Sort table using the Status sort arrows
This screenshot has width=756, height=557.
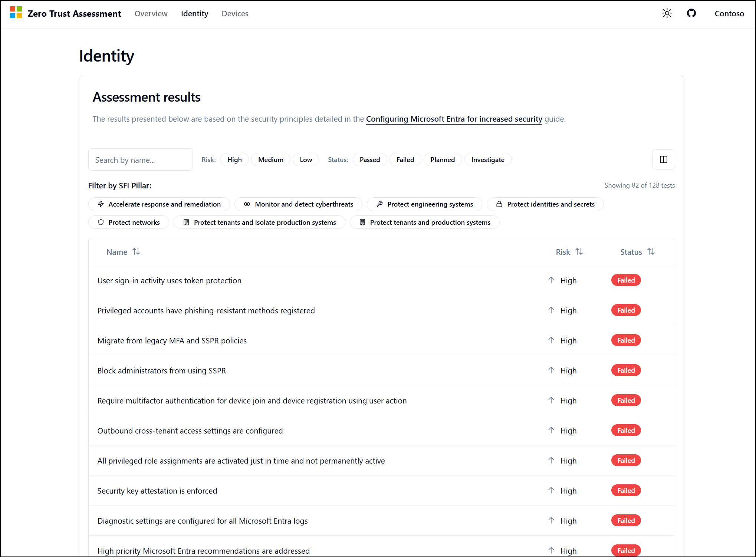pos(651,252)
